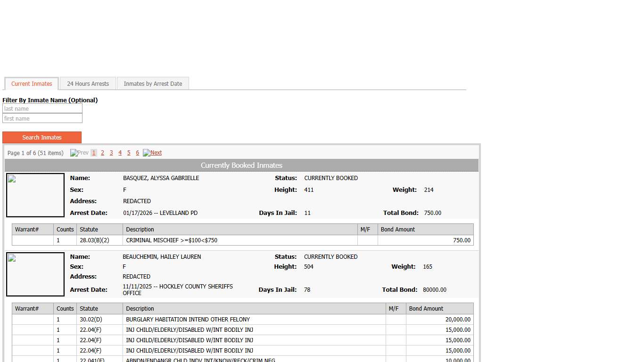644x362 pixels.
Task: Open the Inmates by Arrest Date tab
Action: [x=153, y=84]
